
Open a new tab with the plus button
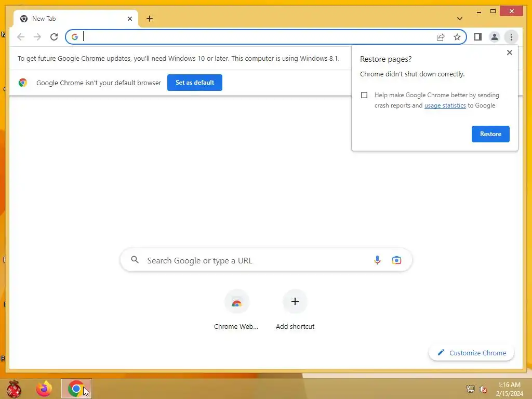point(150,19)
